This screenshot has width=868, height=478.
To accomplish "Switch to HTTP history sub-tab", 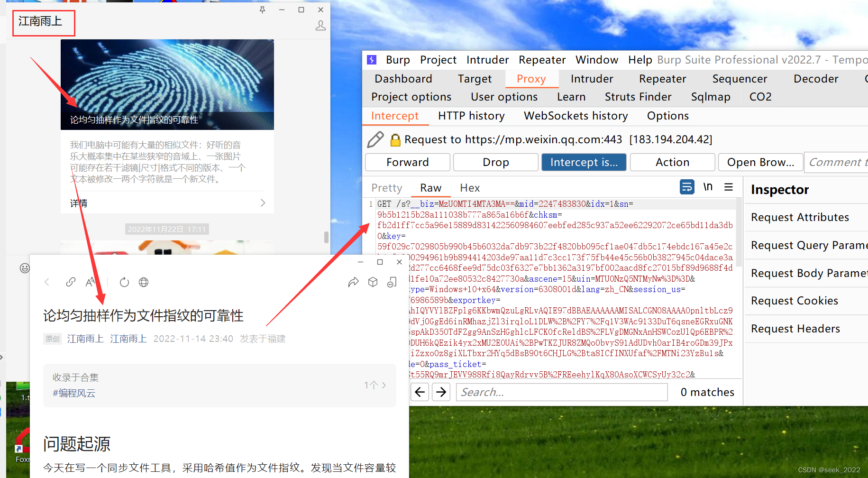I will pyautogui.click(x=471, y=116).
